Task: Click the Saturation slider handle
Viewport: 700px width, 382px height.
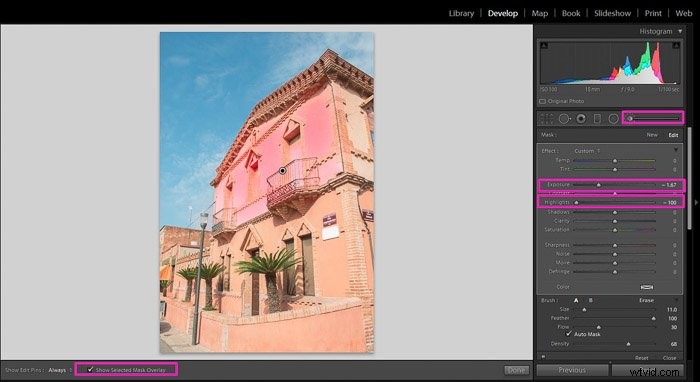Action: click(615, 230)
